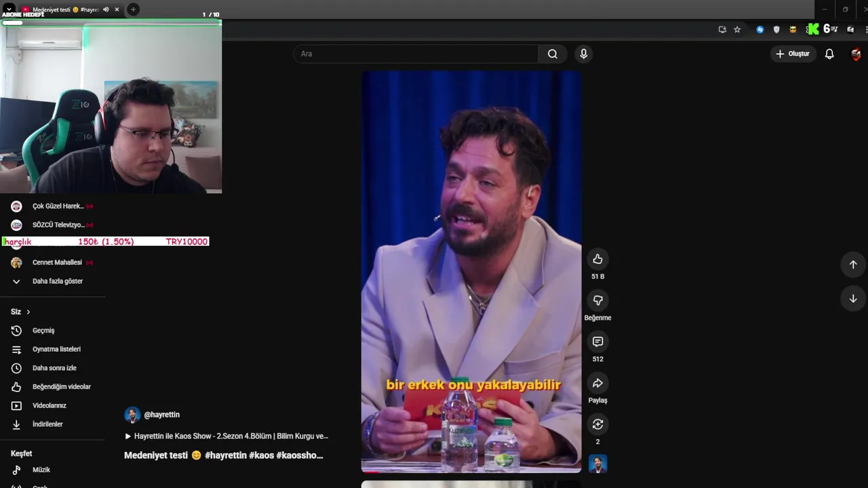Click the install app icon in address bar
The width and height of the screenshot is (868, 488).
[x=722, y=29]
